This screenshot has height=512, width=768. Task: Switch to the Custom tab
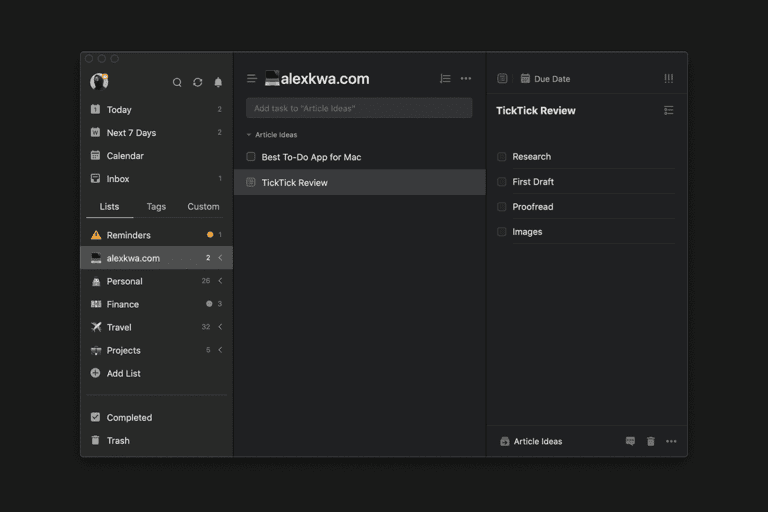click(x=203, y=207)
